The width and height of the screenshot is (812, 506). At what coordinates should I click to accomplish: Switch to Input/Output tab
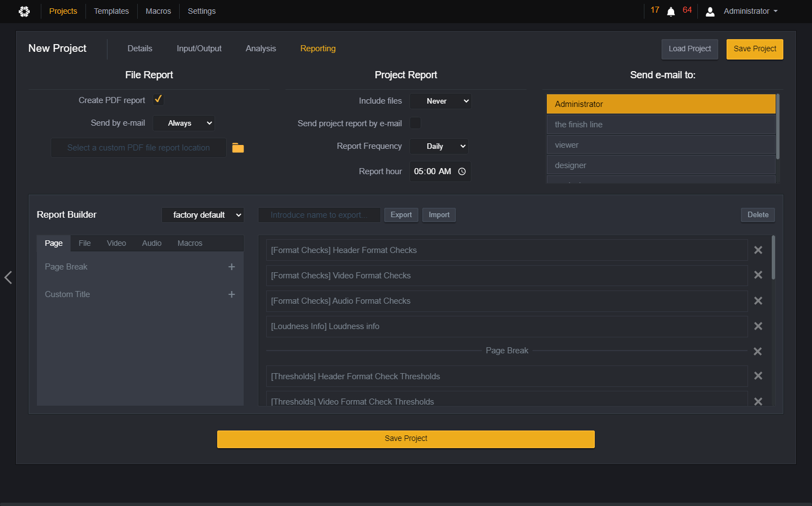click(x=199, y=49)
